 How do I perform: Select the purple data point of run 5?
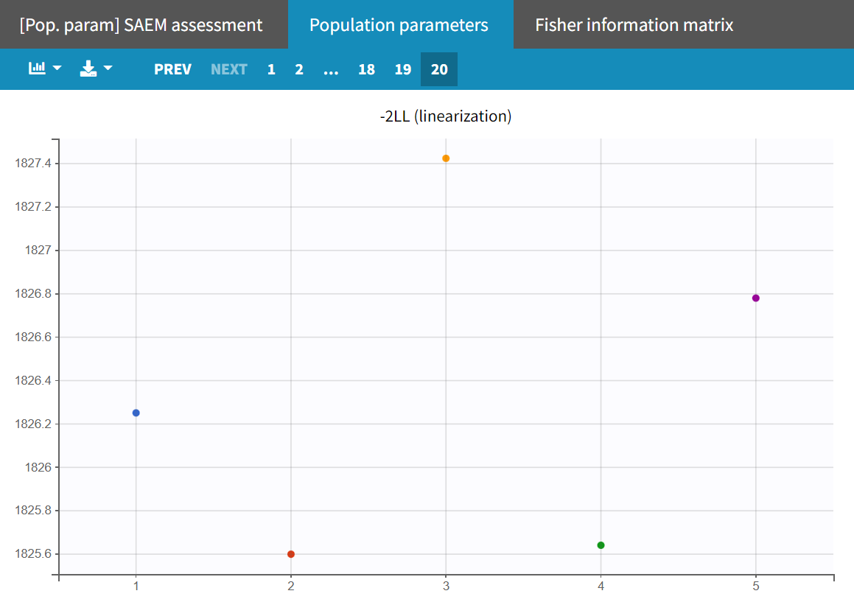pos(756,298)
